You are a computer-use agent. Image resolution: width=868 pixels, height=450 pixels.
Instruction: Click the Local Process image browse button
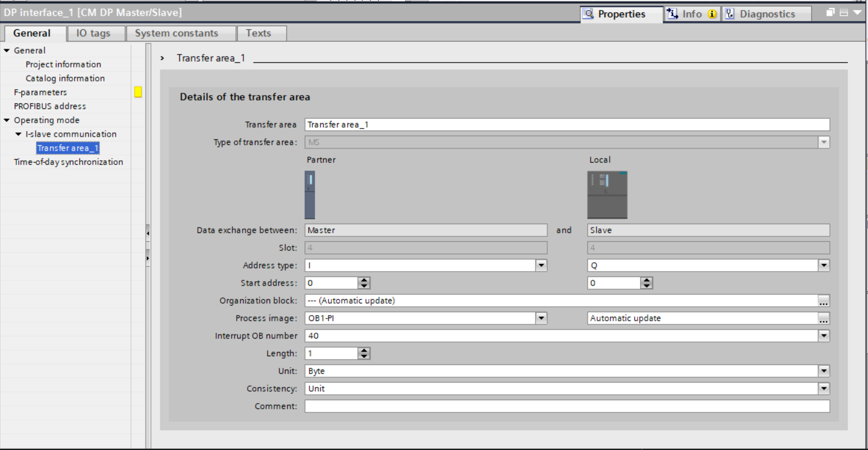click(824, 319)
